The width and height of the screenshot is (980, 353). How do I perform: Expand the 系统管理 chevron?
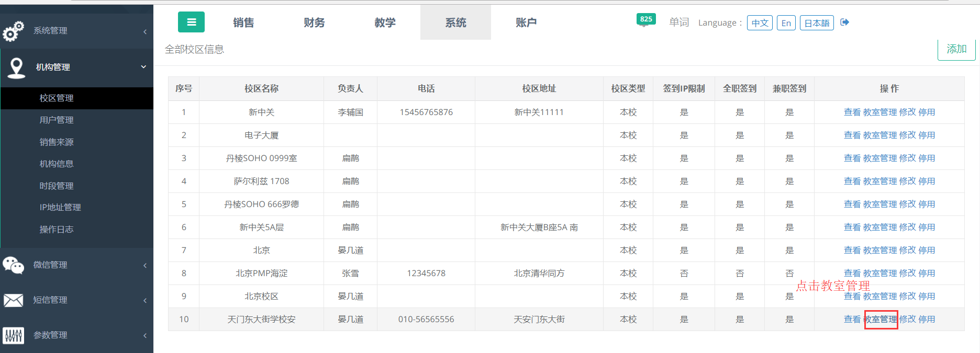pyautogui.click(x=145, y=32)
